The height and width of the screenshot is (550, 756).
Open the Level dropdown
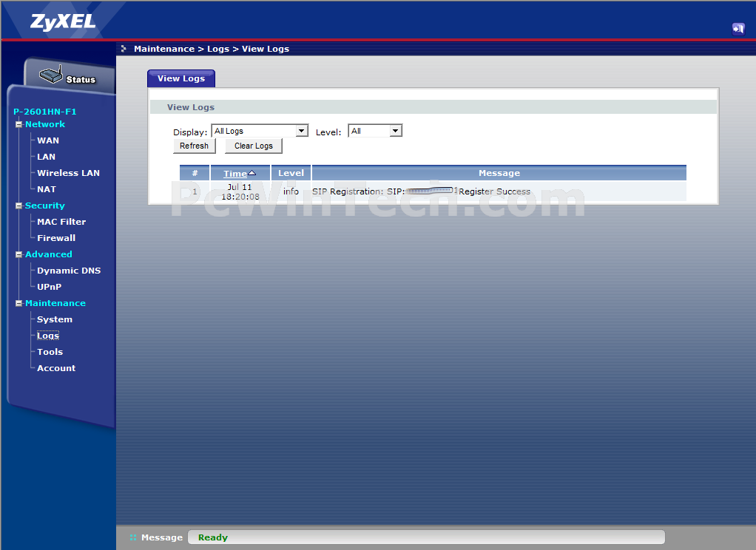coord(375,131)
